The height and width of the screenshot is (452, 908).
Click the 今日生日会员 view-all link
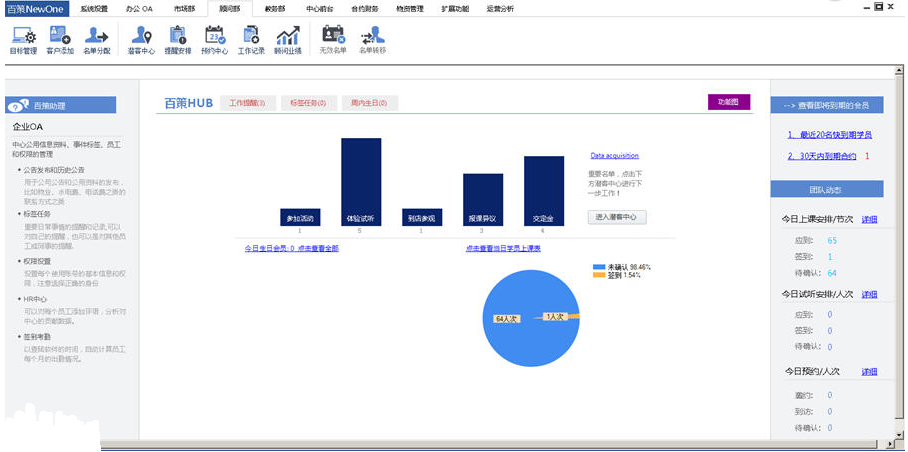(291, 248)
